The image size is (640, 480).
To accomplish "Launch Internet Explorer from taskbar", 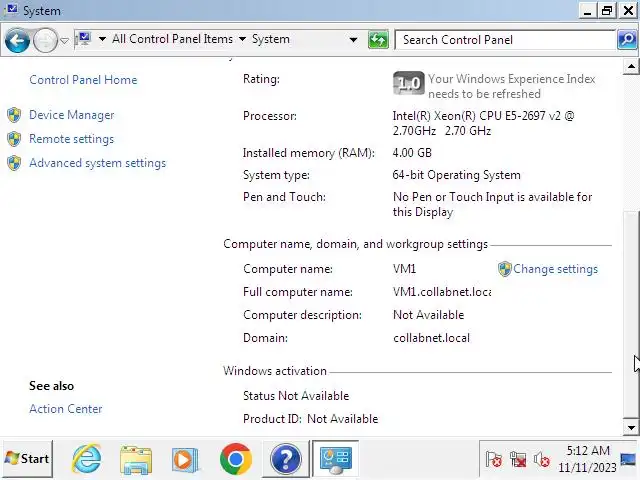I will point(87,459).
